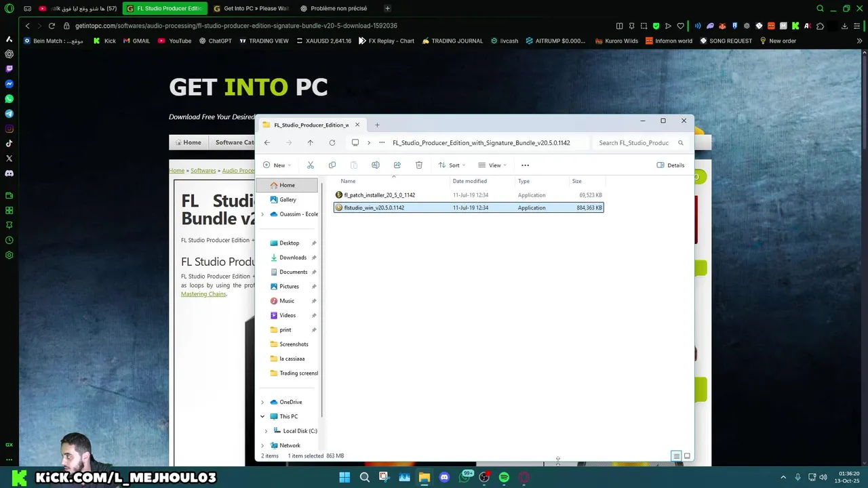Expand the Ouassim - Ecole OneDrive node
This screenshot has width=868, height=488.
coord(262,214)
